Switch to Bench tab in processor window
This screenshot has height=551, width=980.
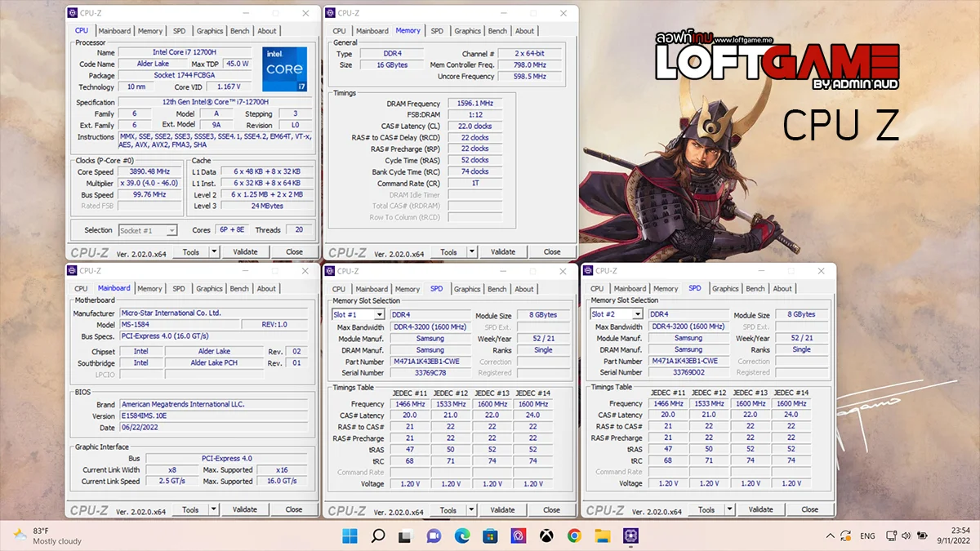click(240, 31)
